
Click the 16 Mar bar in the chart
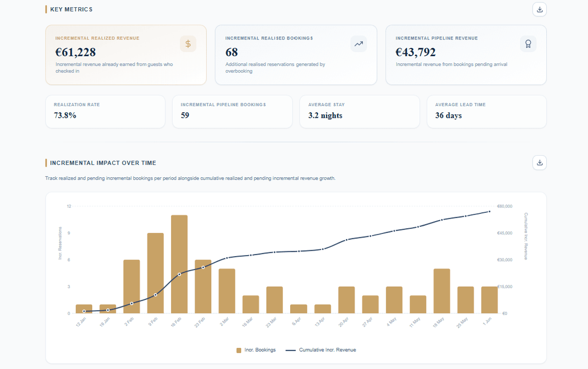(251, 305)
